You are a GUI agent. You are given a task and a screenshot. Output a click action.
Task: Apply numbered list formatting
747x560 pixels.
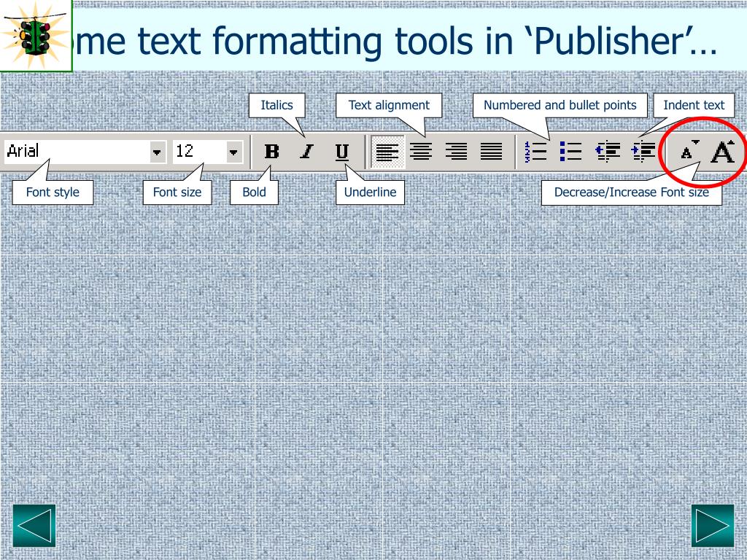535,152
